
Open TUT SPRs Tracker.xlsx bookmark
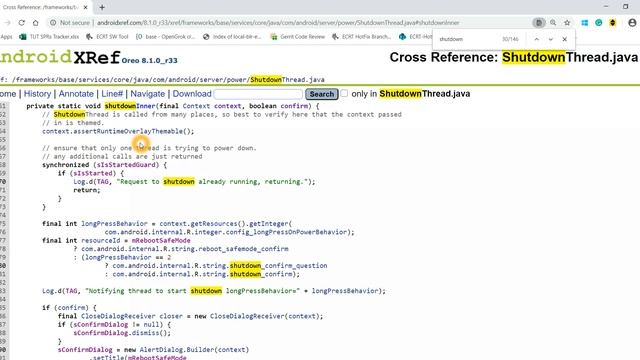(49, 37)
